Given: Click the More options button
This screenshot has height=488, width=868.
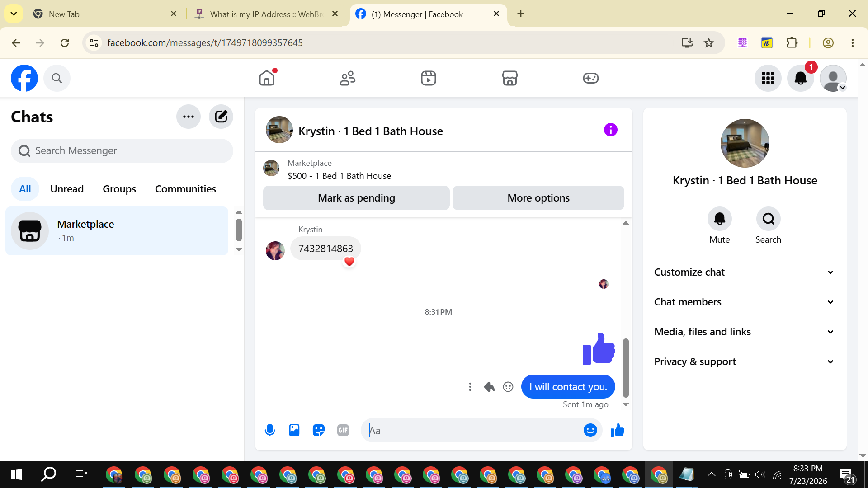Looking at the screenshot, I should (x=538, y=198).
